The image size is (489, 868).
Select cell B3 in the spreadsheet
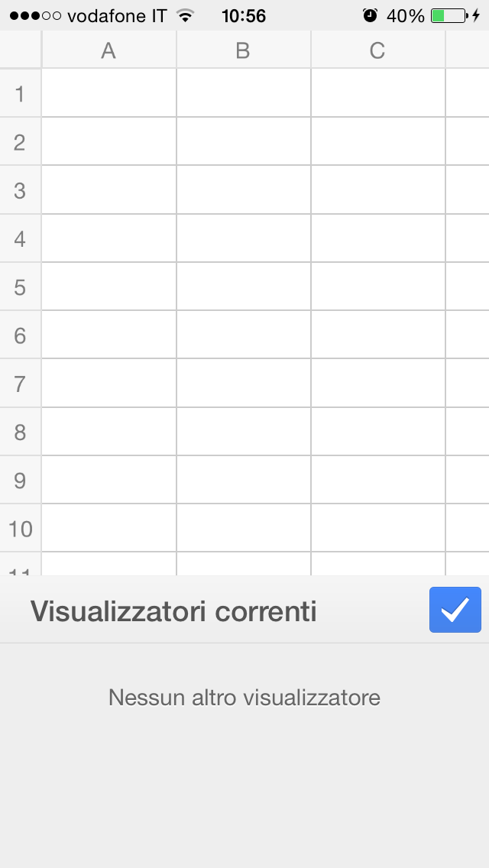click(243, 190)
